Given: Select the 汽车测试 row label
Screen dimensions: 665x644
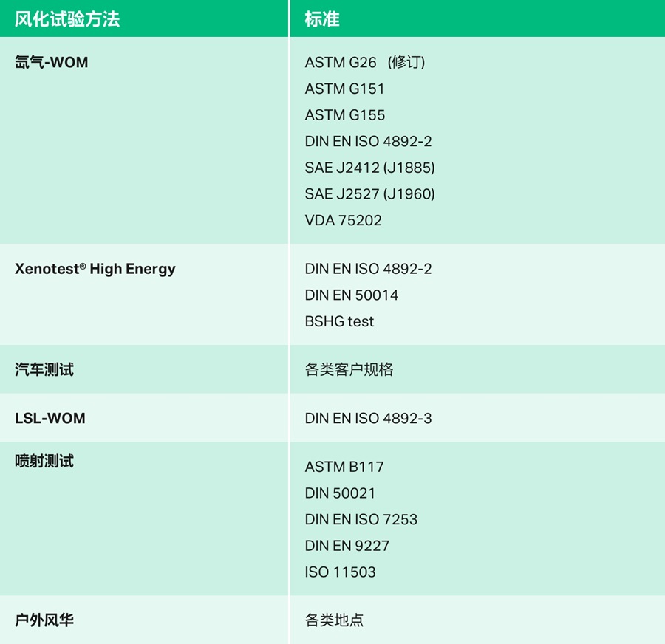Looking at the screenshot, I should pyautogui.click(x=44, y=370).
